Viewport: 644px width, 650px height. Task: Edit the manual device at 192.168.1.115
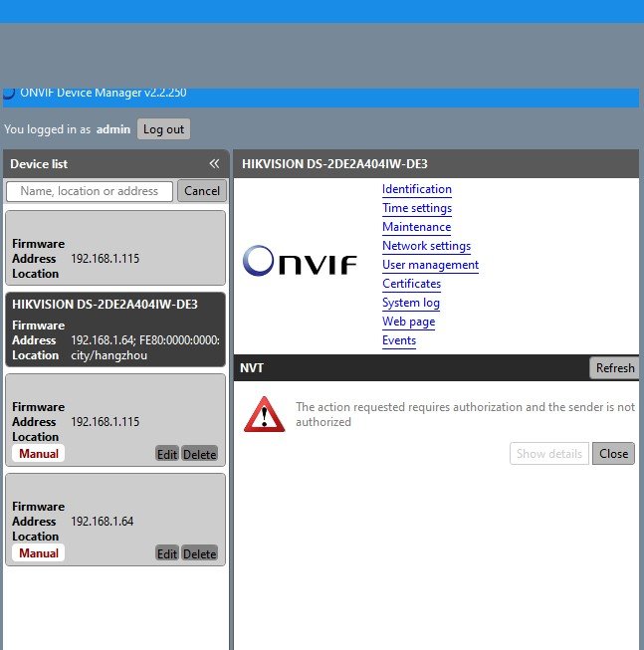click(x=166, y=454)
